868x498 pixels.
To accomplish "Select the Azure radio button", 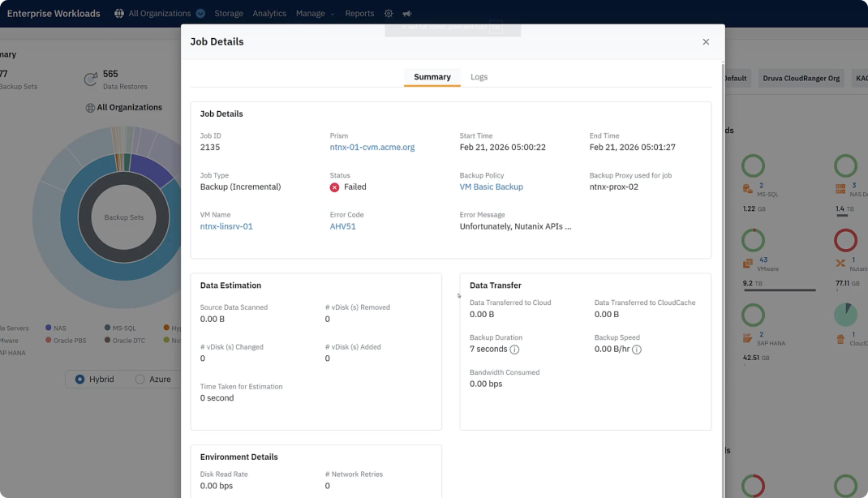I will click(140, 380).
